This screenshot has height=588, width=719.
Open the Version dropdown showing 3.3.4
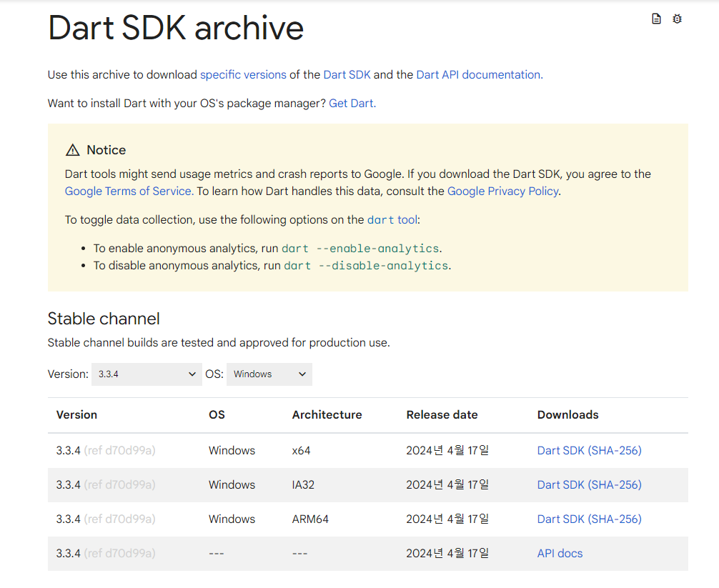click(147, 374)
